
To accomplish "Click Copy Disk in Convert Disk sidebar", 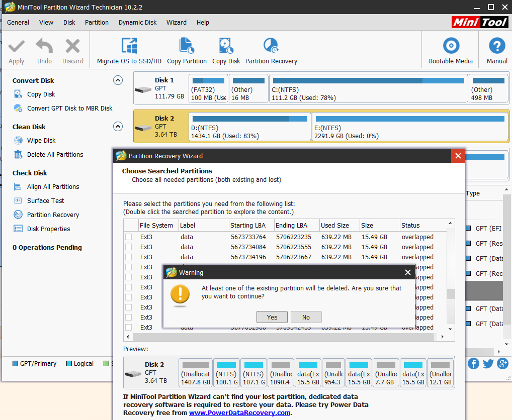I will 41,94.
